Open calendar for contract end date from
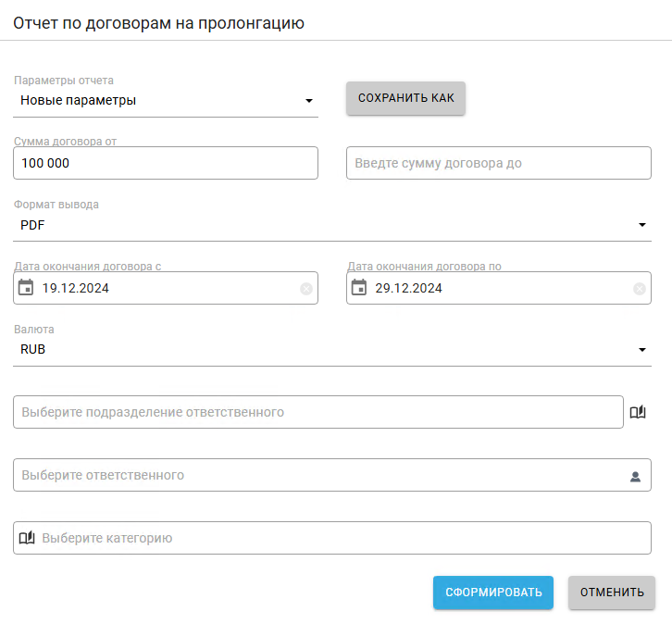 point(26,288)
